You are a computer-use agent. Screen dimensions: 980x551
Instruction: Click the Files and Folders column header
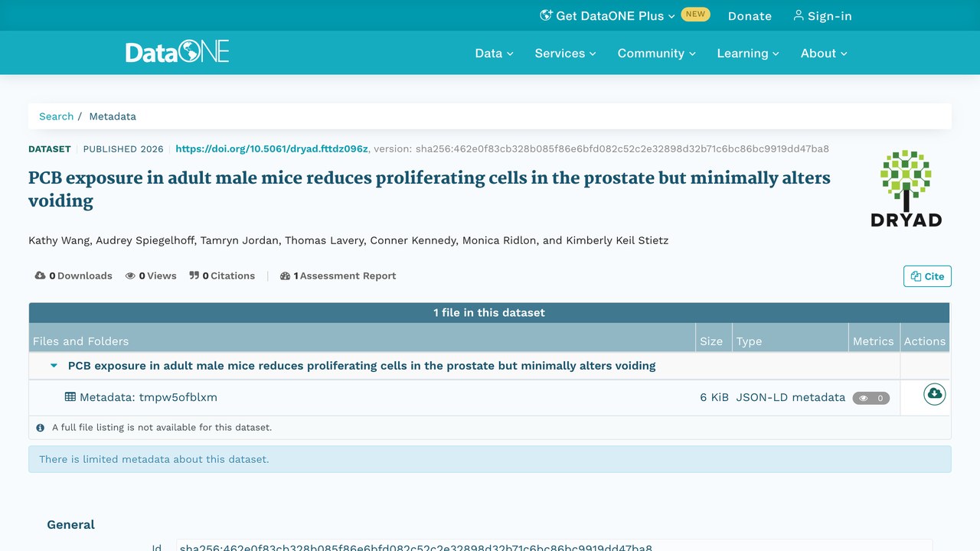click(x=80, y=341)
